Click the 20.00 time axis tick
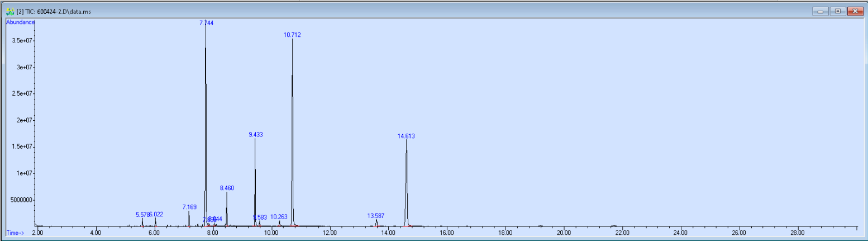The height and width of the screenshot is (241, 868). (x=564, y=232)
